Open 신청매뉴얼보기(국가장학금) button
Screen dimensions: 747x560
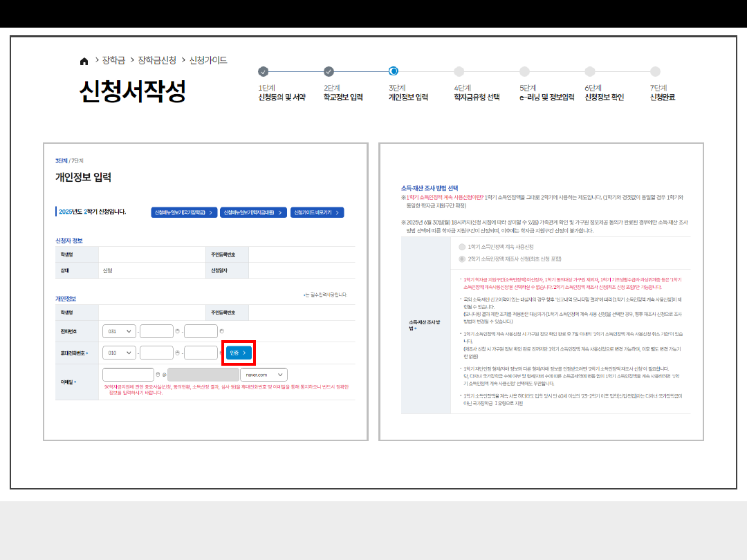(x=183, y=212)
